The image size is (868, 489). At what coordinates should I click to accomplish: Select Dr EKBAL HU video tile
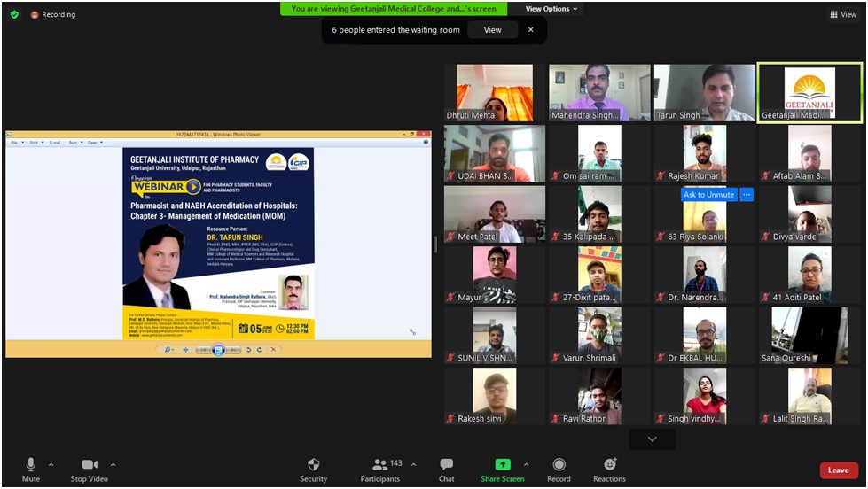coord(704,336)
